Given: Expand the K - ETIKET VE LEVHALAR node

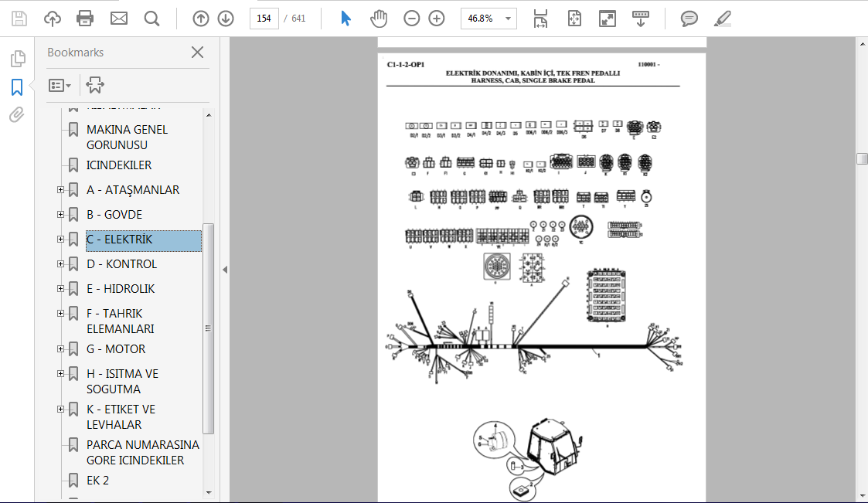Looking at the screenshot, I should point(61,410).
